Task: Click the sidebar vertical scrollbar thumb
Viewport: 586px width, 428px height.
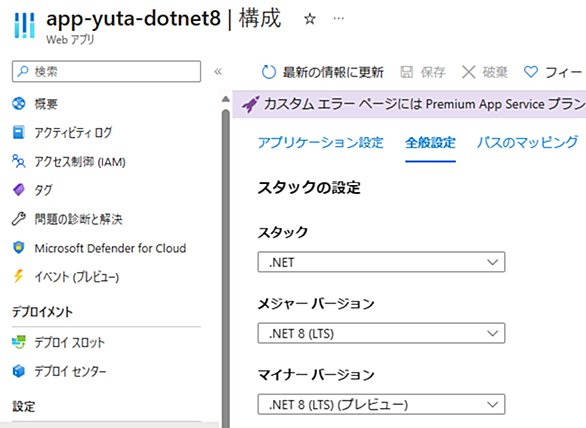Action: click(225, 267)
